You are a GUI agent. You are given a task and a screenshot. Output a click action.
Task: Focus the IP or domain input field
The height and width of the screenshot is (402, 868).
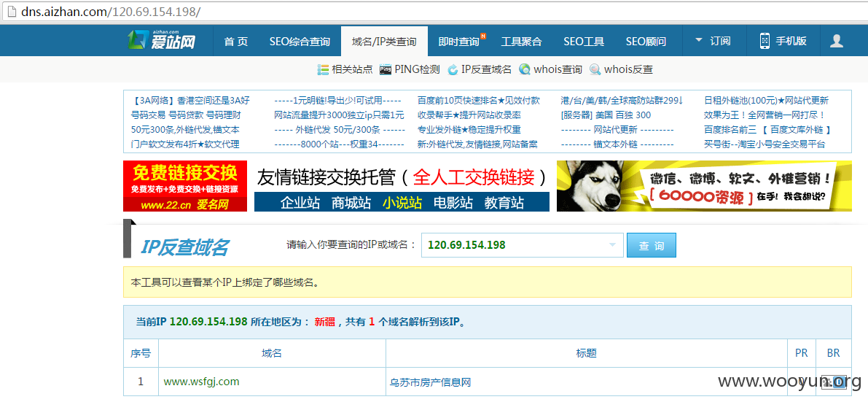523,245
